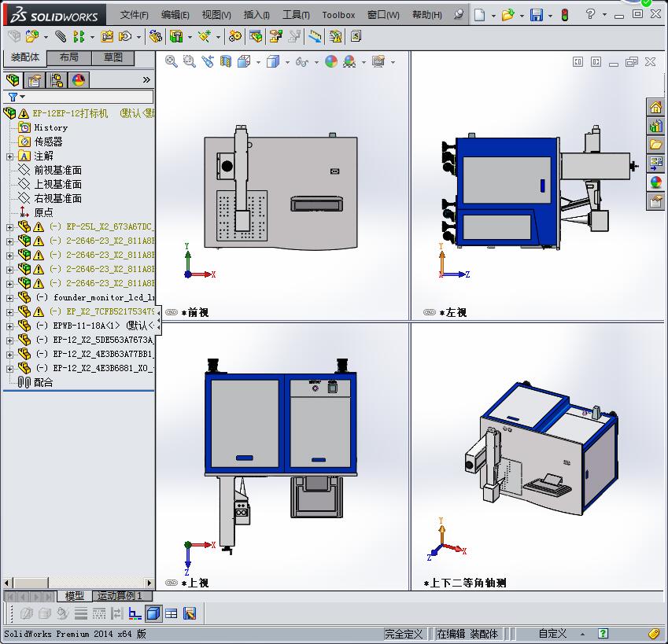Expand hidden panel tabs with the » chevron
The width and height of the screenshot is (668, 644).
coord(146,79)
